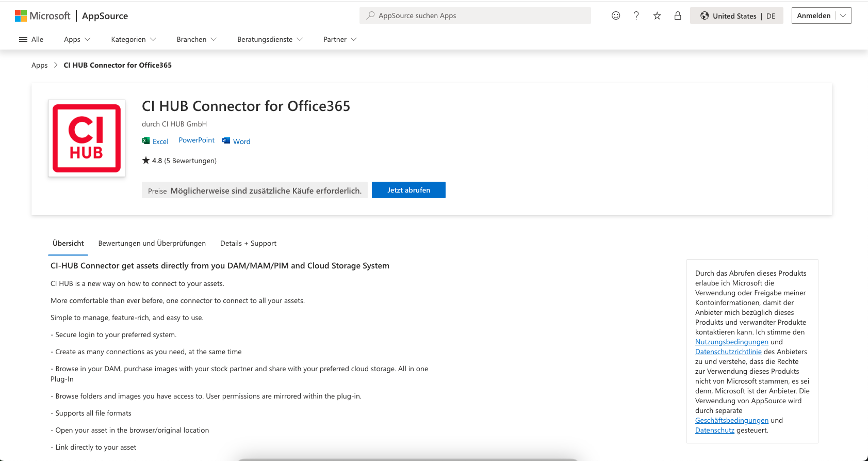Image resolution: width=868 pixels, height=461 pixels.
Task: Open the Nutzungsbedingungen link
Action: [x=732, y=342]
